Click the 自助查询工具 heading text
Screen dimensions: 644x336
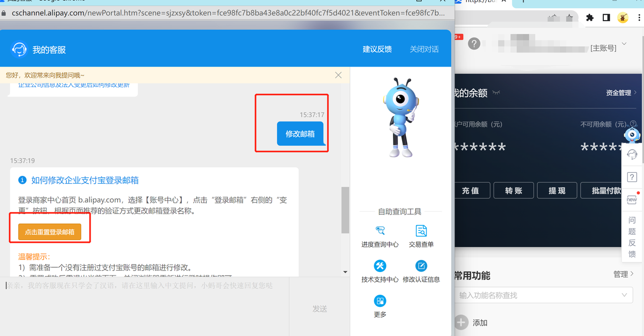(x=400, y=212)
